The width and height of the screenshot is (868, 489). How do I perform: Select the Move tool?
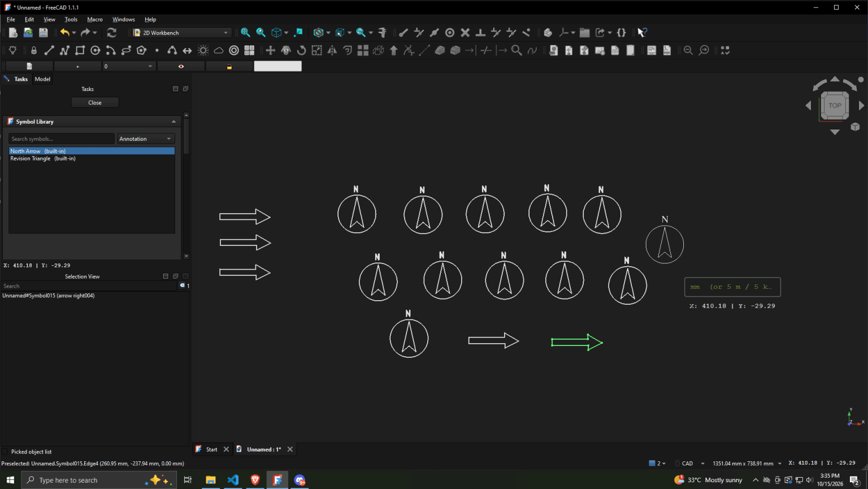point(271,50)
